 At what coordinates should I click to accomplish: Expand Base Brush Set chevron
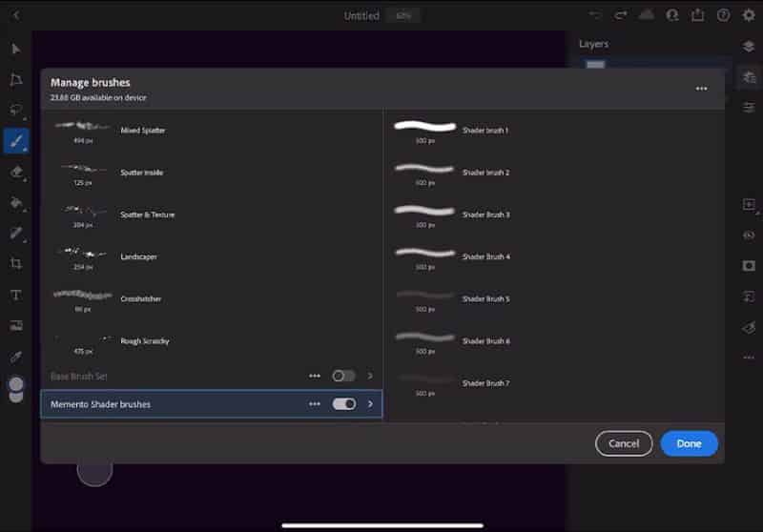(370, 376)
